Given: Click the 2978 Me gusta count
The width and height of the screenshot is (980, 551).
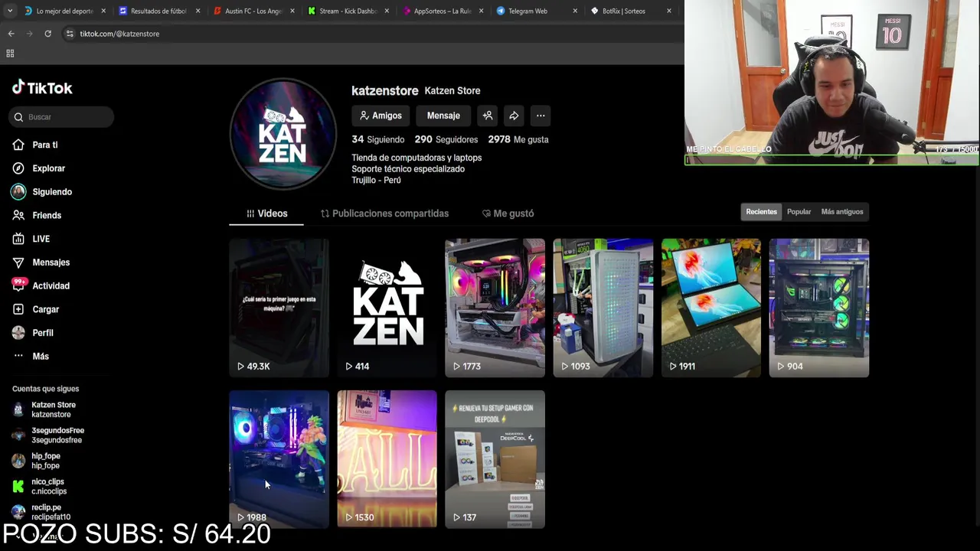Looking at the screenshot, I should coord(518,139).
